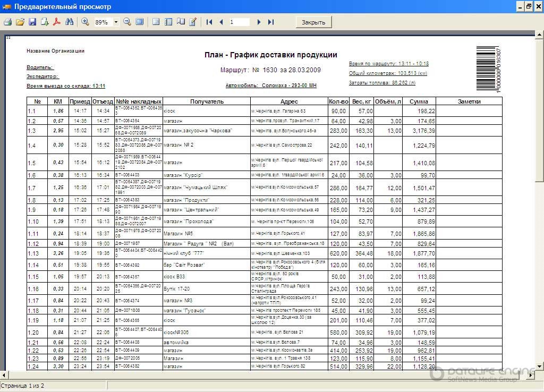Viewport: 544px width, 392px height.
Task: Click the 'Приезд' column header
Action: [x=80, y=101]
